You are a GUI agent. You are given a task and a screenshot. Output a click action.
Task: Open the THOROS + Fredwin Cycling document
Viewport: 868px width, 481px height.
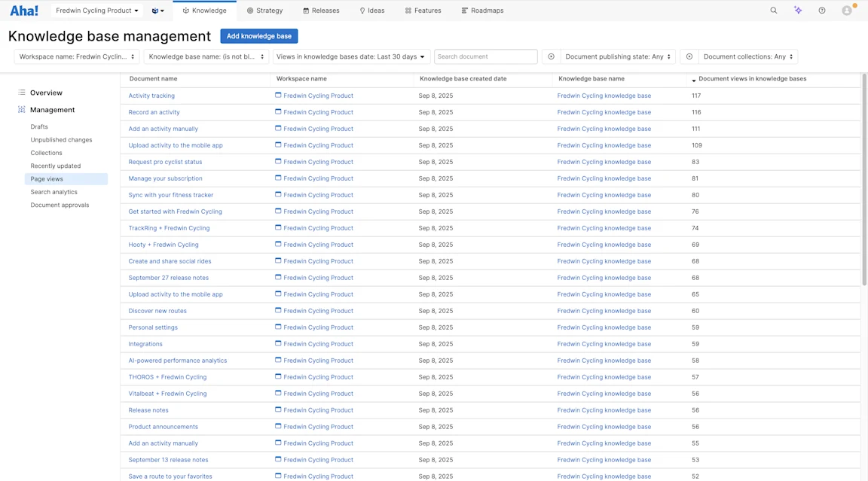tap(167, 377)
